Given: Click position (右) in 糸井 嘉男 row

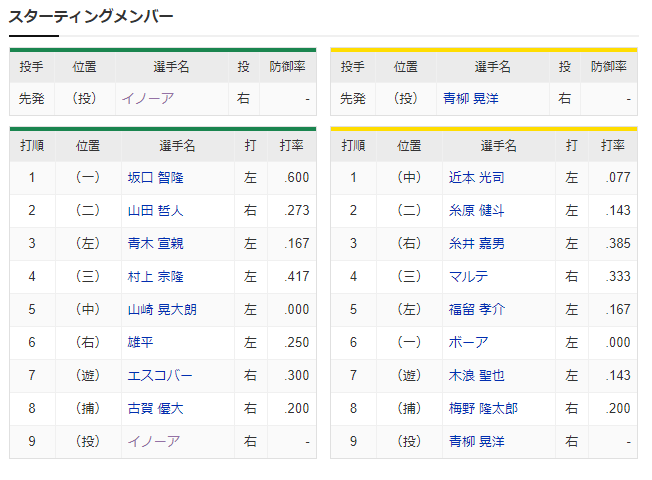Looking at the screenshot, I should tap(409, 243).
